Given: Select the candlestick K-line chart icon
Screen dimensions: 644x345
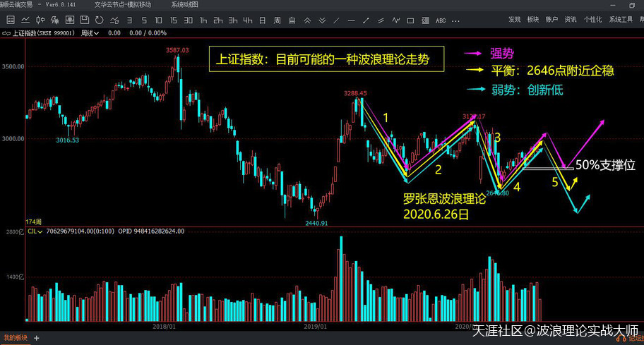Looking at the screenshot, I should 41,20.
